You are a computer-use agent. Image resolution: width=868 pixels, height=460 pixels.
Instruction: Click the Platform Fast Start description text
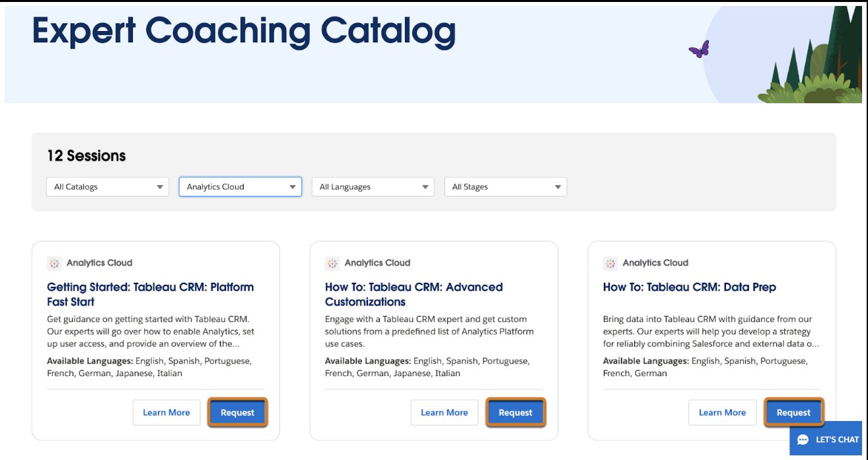click(x=151, y=332)
